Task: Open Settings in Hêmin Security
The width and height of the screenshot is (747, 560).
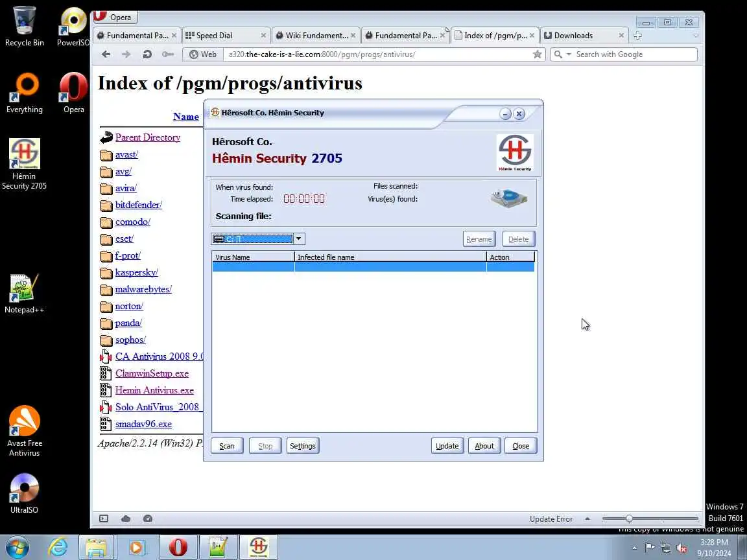Action: tap(303, 446)
